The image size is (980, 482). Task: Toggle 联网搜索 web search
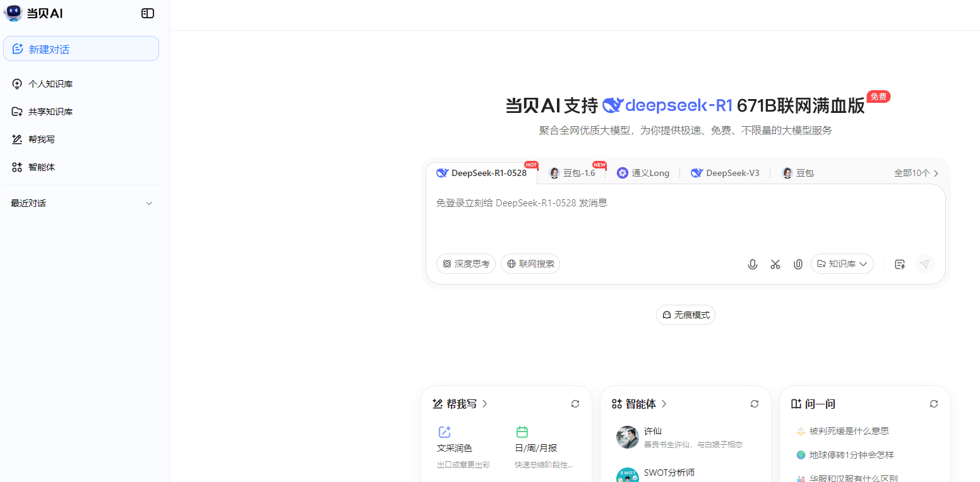530,264
